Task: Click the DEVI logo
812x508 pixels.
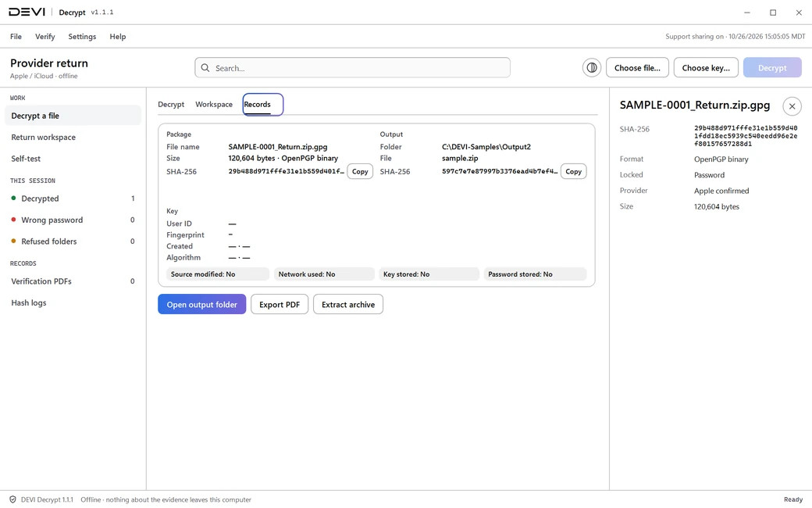Action: tap(27, 12)
